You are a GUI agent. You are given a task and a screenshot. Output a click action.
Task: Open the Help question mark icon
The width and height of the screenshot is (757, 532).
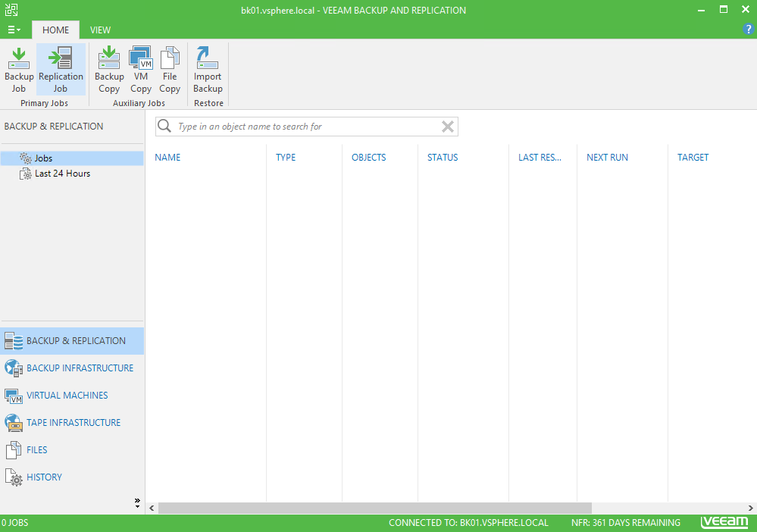[749, 30]
